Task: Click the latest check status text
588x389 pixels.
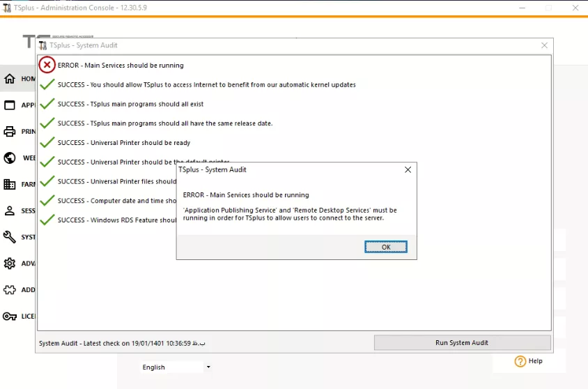Action: point(122,343)
